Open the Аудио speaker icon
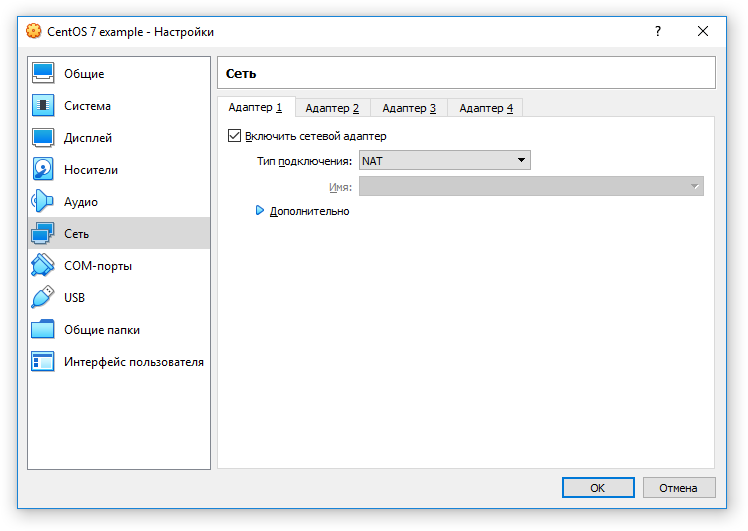Viewport: 748px width, 531px height. 43,201
